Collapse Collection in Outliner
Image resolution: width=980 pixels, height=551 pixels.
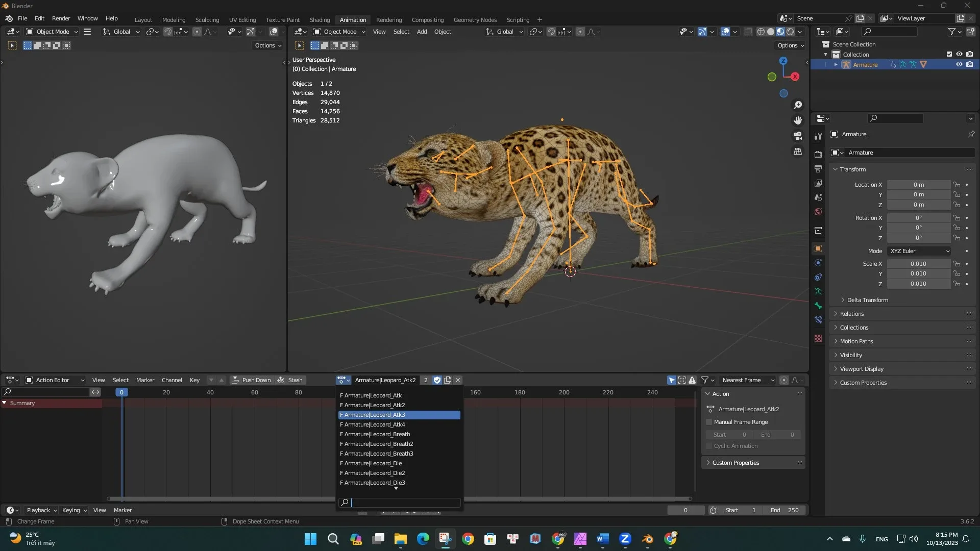[825, 54]
